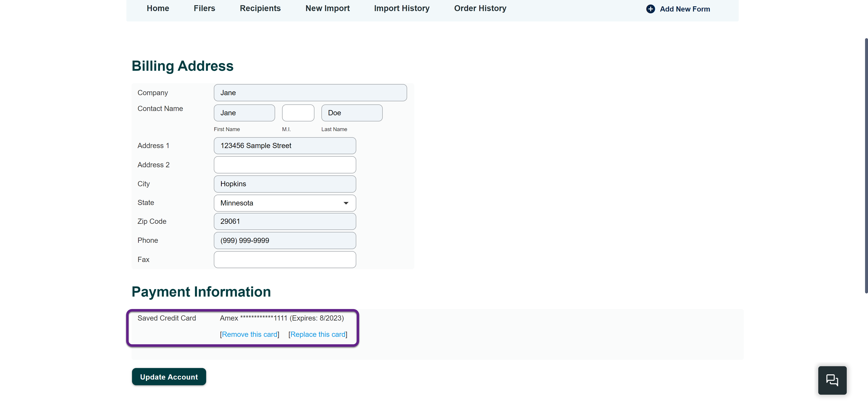Edit the Zip Code field
Screen dimensions: 868x413
coord(285,221)
